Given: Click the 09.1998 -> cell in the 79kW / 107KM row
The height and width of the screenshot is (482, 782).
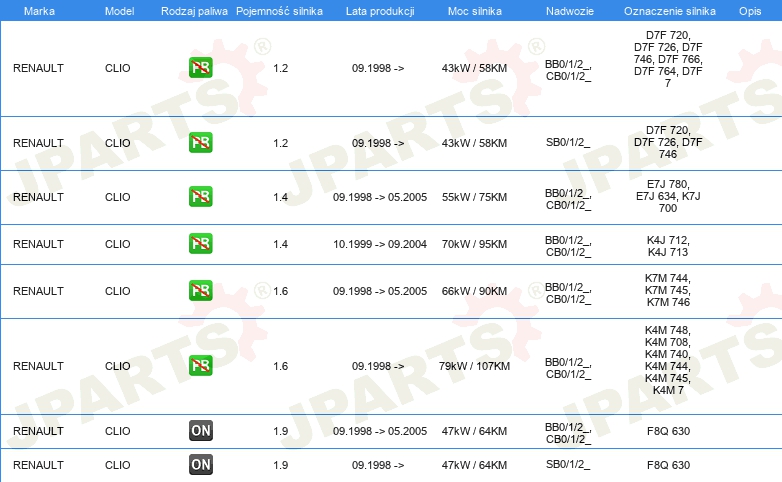Looking at the screenshot, I should (378, 366).
